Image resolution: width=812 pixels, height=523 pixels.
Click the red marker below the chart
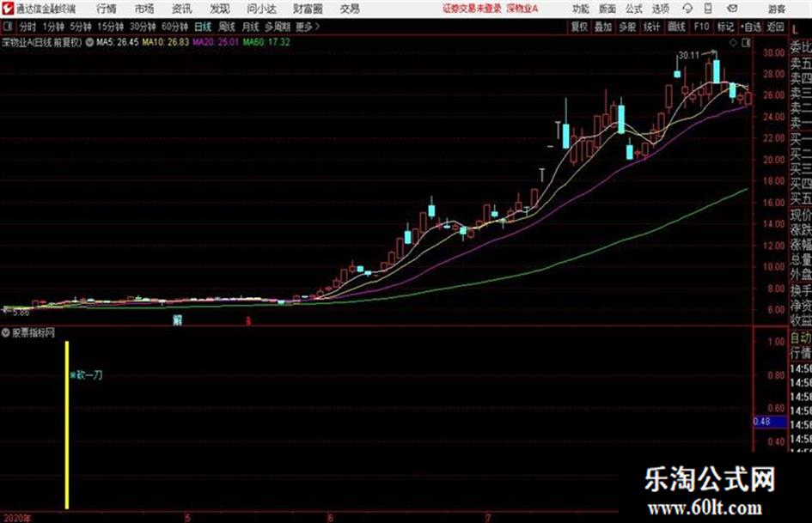click(248, 321)
